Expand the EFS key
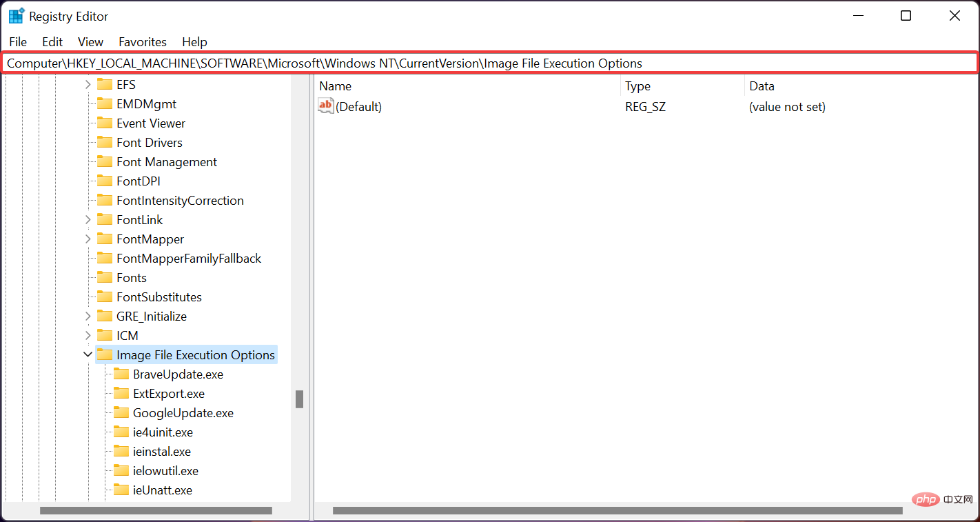 coord(88,85)
